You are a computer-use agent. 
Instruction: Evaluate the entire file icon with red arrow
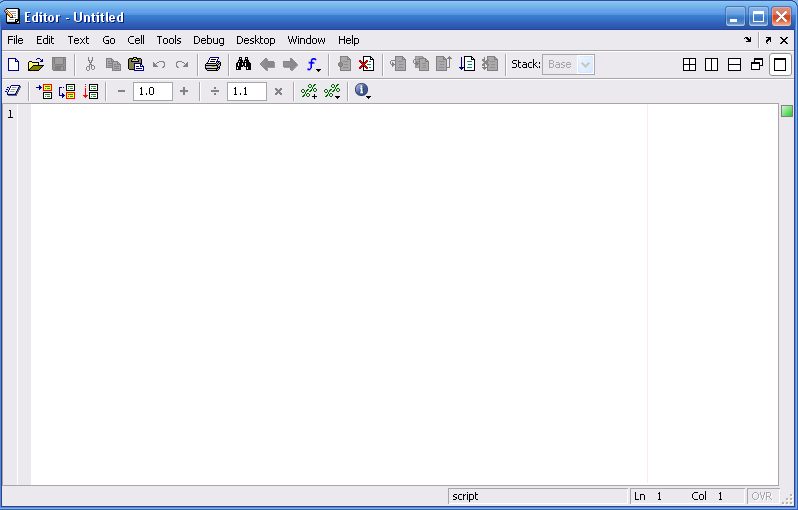click(91, 92)
